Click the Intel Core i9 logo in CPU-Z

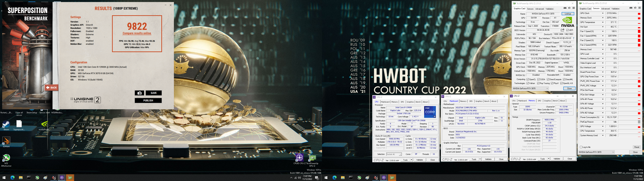tap(430, 112)
